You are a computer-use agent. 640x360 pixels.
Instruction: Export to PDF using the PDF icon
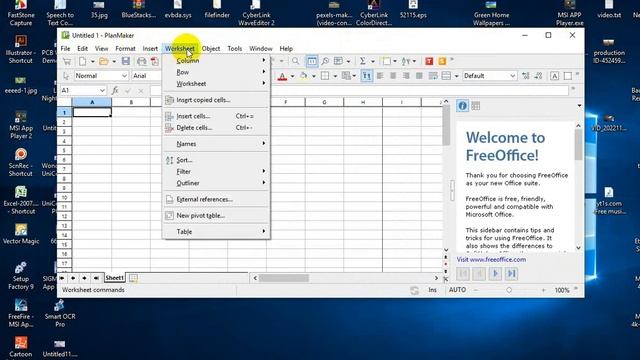(155, 61)
